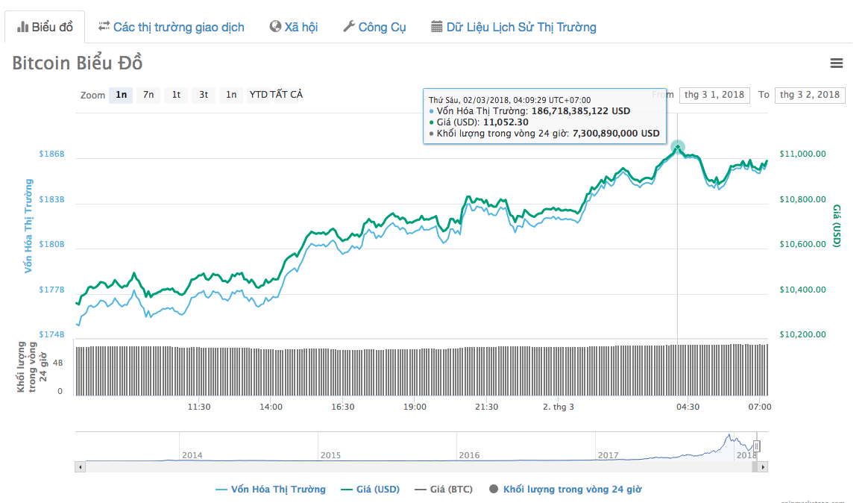Set zoom to 3t

tap(204, 95)
